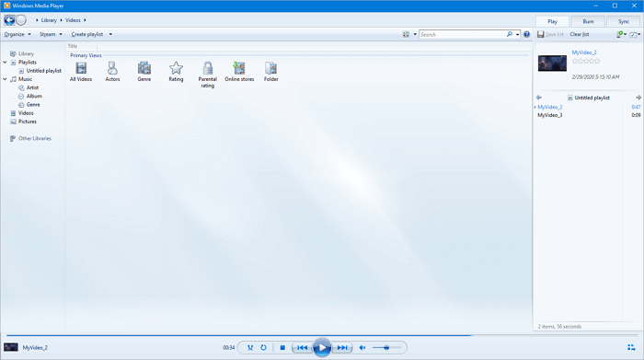644x360 pixels.
Task: Select Genre under Music in tree
Action: pos(29,104)
